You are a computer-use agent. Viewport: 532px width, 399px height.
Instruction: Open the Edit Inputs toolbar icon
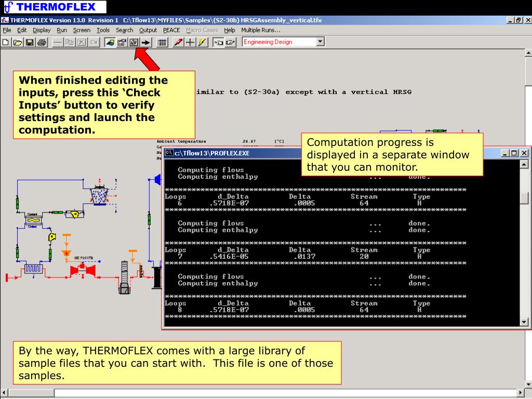[x=122, y=43]
